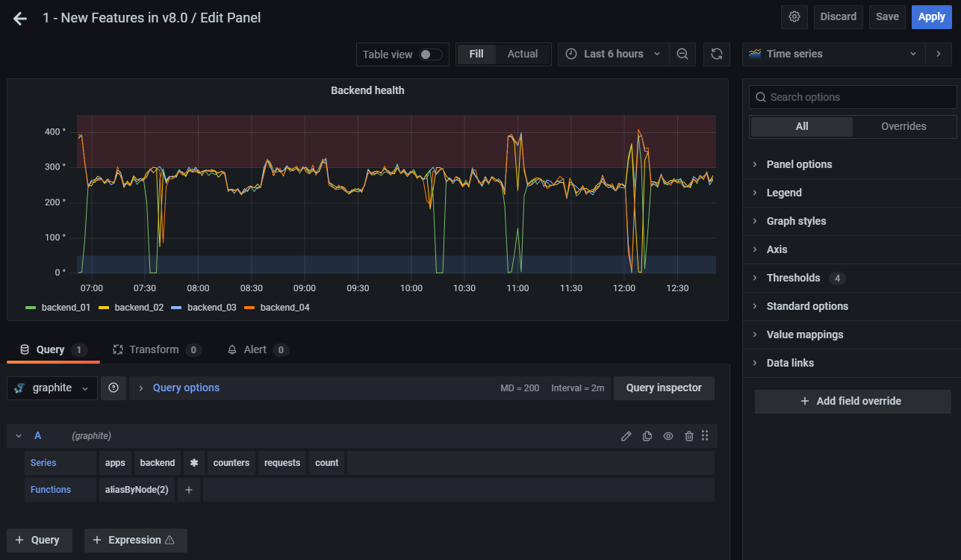Apply the panel changes
The width and height of the screenshot is (961, 560).
(931, 16)
